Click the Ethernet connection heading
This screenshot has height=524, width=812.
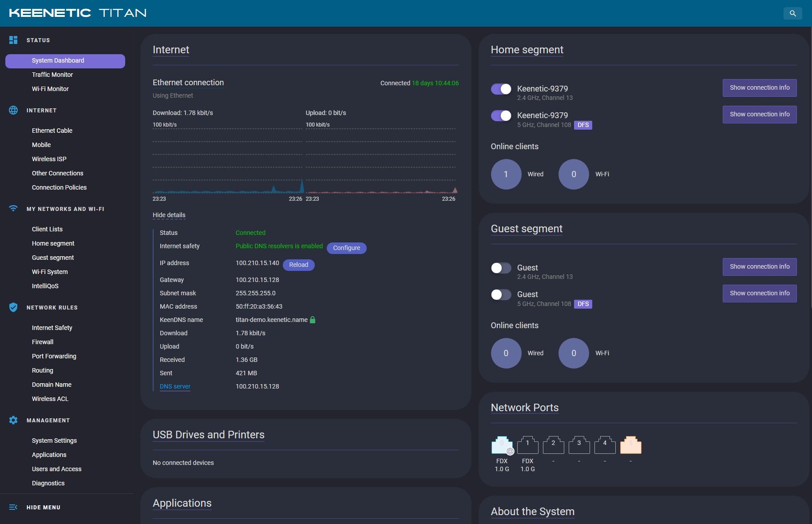click(188, 83)
